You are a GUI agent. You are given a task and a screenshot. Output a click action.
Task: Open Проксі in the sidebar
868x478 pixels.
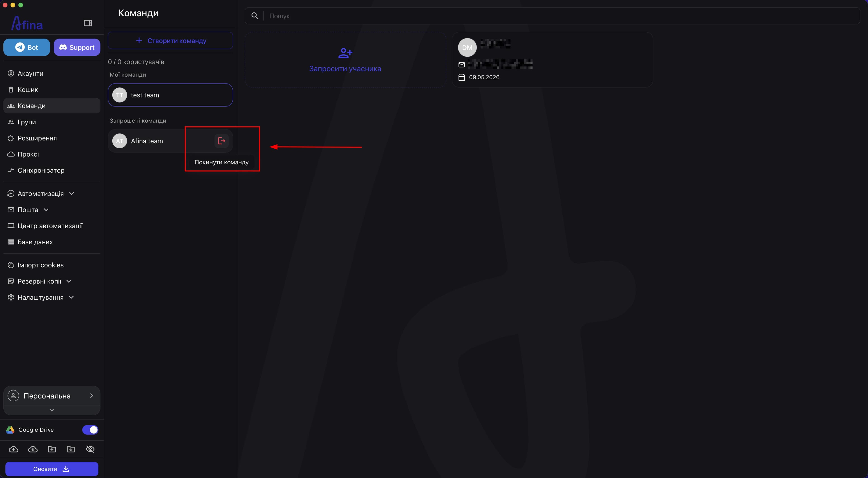point(52,154)
